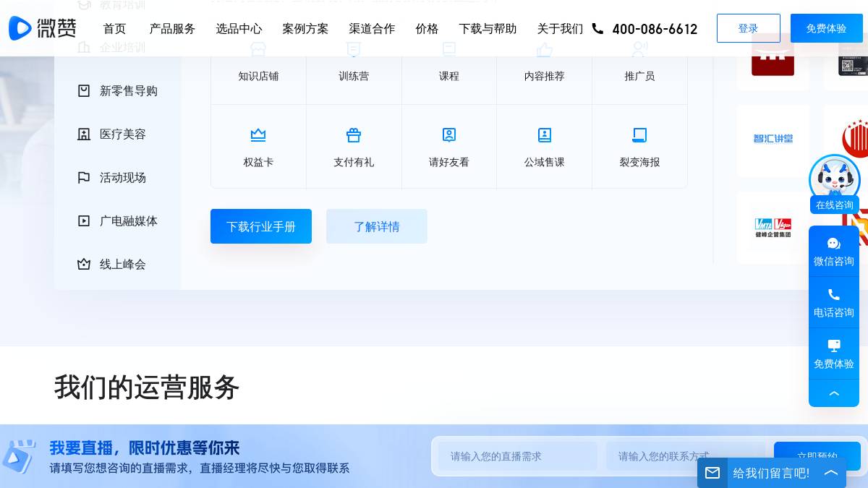The image size is (868, 488).
Task: Click the 400-086-6612 phone number
Action: tap(655, 29)
